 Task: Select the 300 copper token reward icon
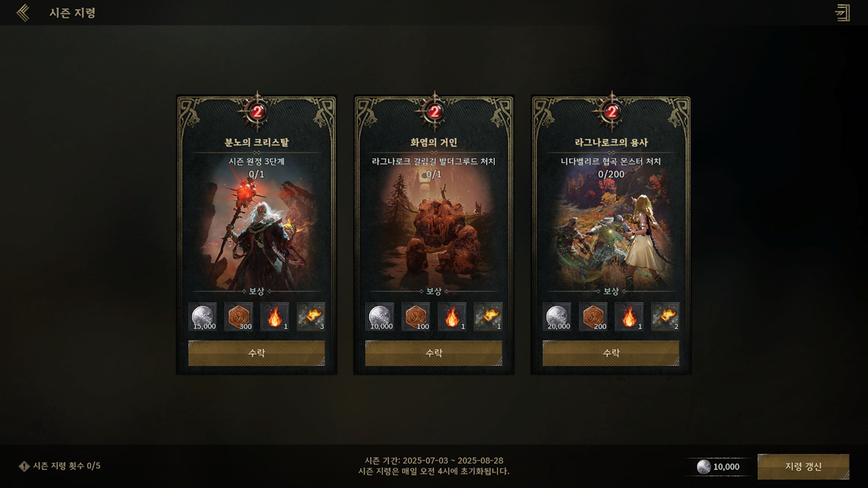(x=239, y=317)
